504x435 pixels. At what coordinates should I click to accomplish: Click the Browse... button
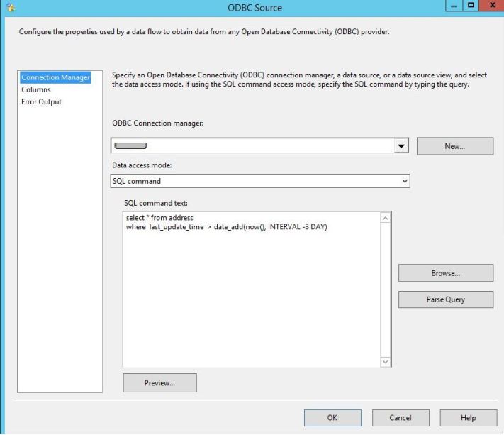(x=446, y=273)
